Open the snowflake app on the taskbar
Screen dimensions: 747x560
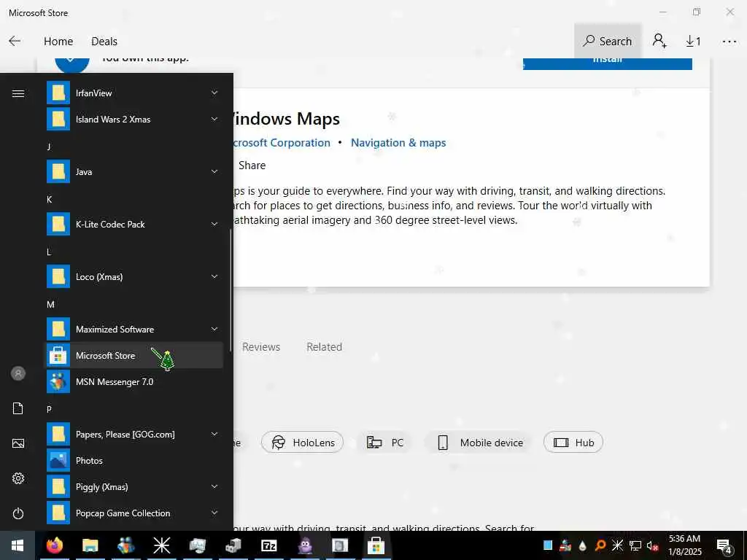click(161, 545)
